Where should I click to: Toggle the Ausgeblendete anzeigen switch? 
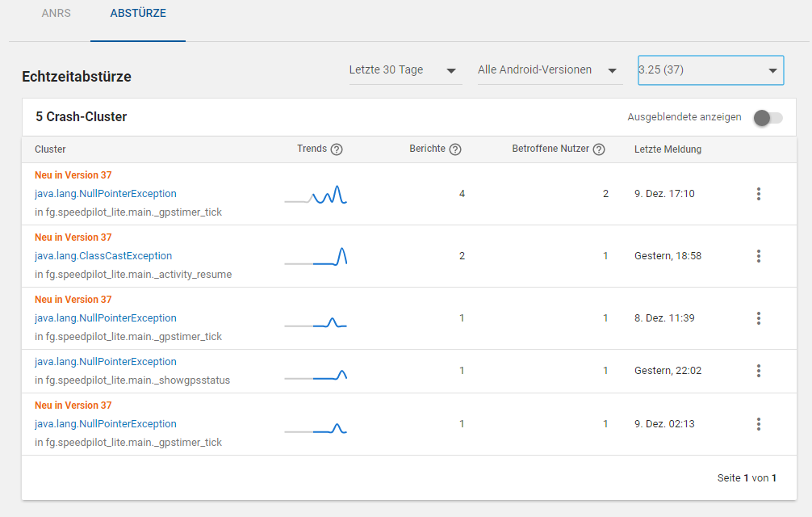[x=768, y=118]
